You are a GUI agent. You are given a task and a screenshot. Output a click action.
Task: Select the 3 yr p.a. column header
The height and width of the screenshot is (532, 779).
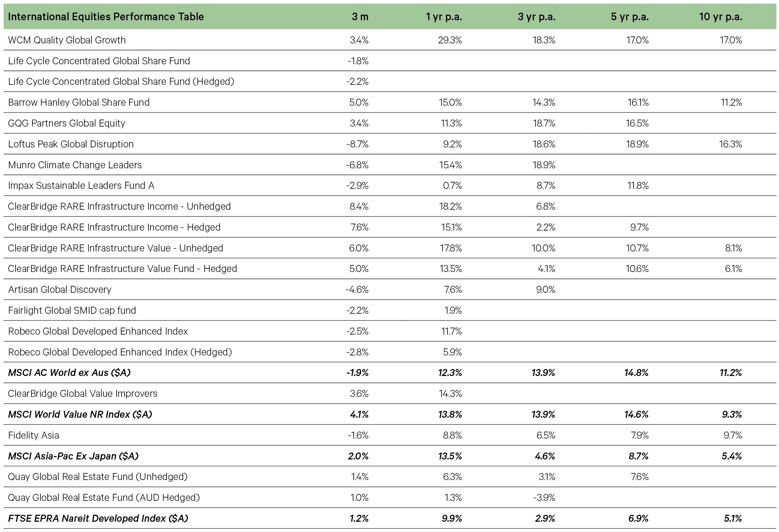[536, 17]
